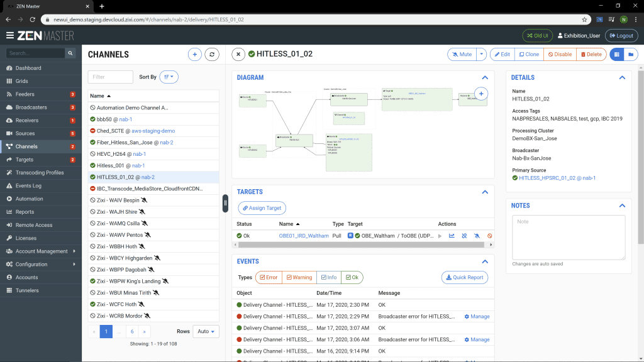
Task: Open Tunnelers in the sidebar
Action: [x=41, y=290]
